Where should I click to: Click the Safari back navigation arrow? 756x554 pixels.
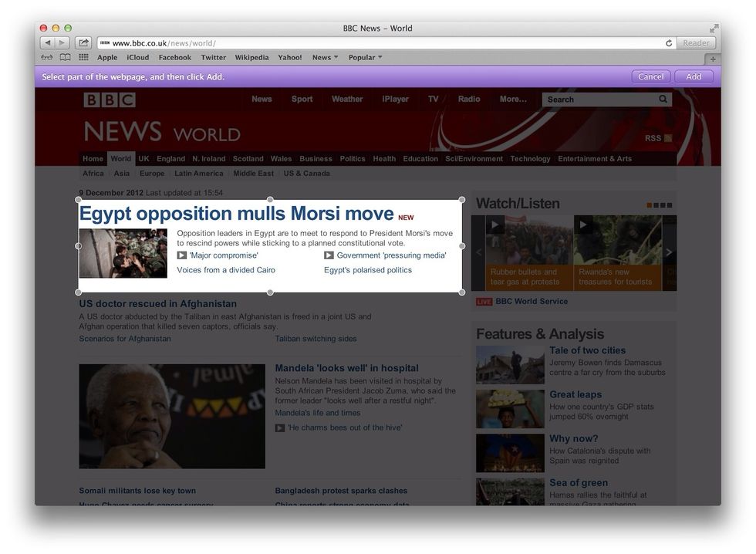coord(47,43)
